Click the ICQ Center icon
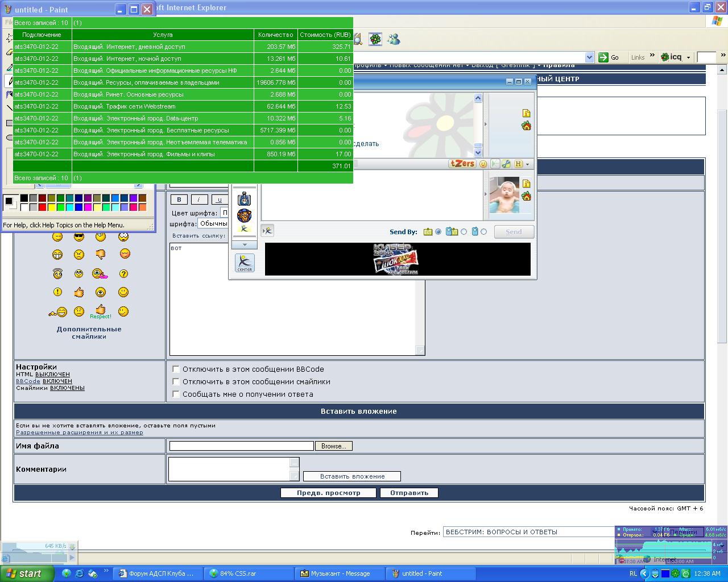 pos(245,263)
